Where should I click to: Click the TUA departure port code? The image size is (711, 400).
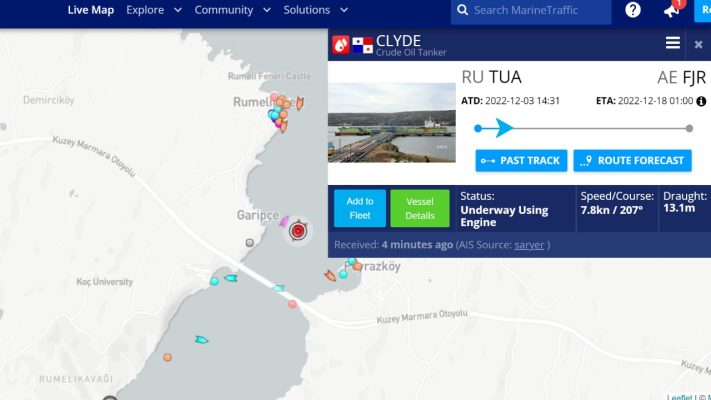pyautogui.click(x=505, y=77)
